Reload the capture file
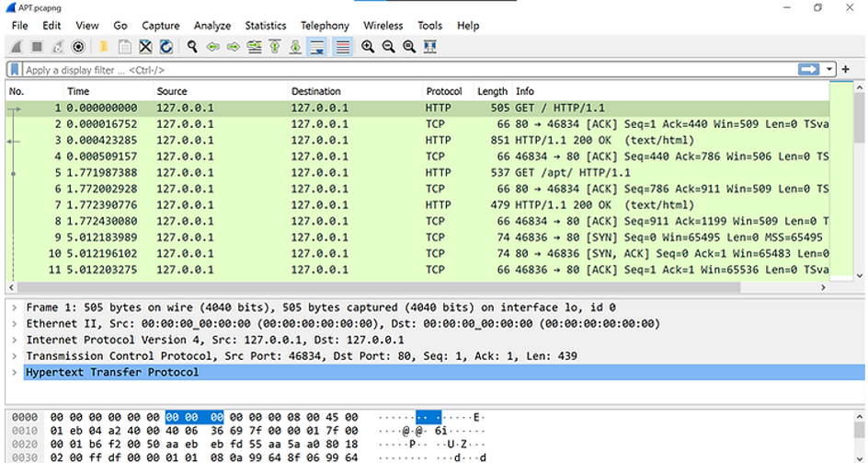This screenshot has height=463, width=868. (166, 47)
